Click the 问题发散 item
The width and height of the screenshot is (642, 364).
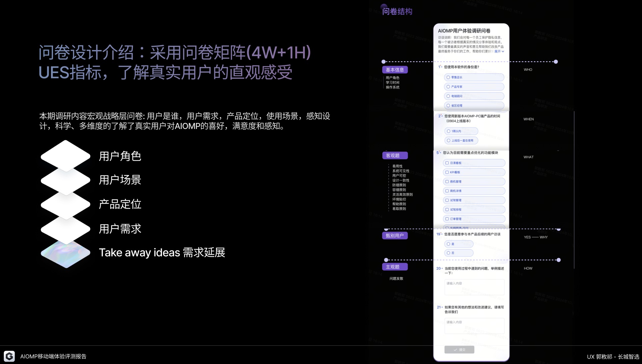396,279
